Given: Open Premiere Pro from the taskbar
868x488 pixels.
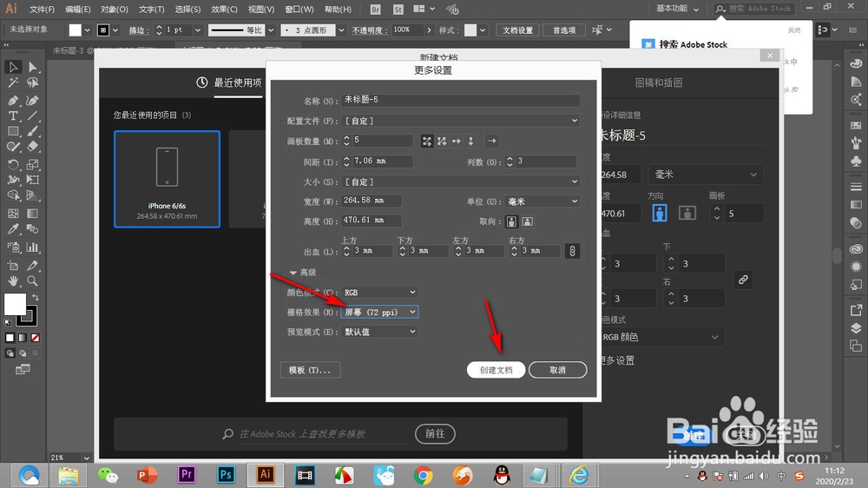Looking at the screenshot, I should (187, 475).
